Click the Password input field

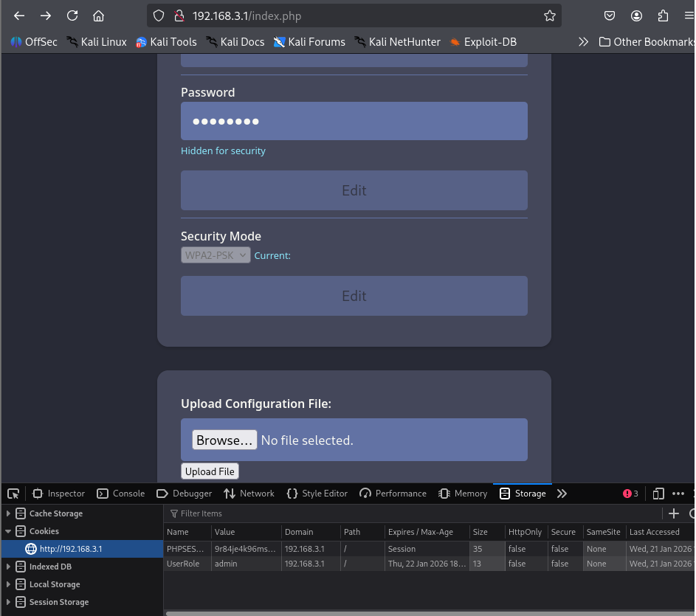coord(354,121)
